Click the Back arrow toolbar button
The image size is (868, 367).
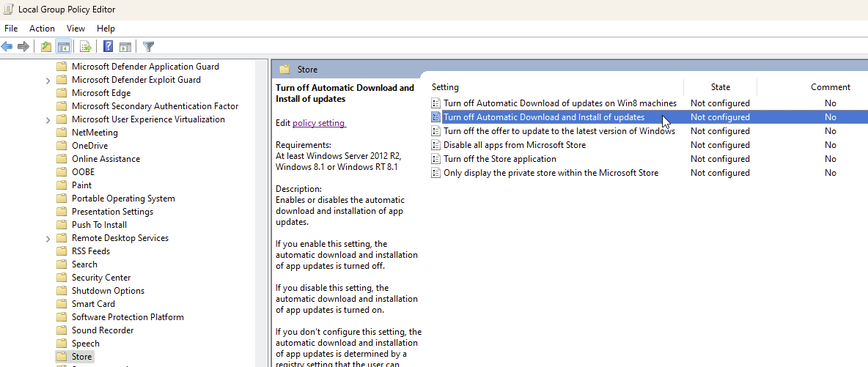[x=7, y=47]
